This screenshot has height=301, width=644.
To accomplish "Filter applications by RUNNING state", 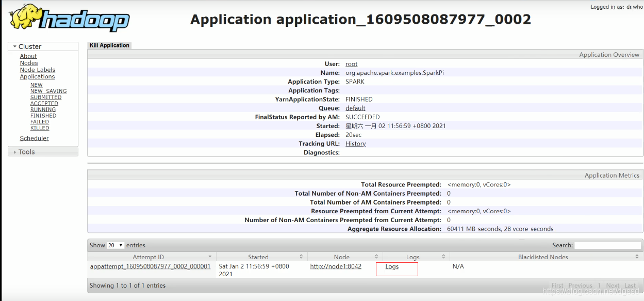I will click(43, 109).
